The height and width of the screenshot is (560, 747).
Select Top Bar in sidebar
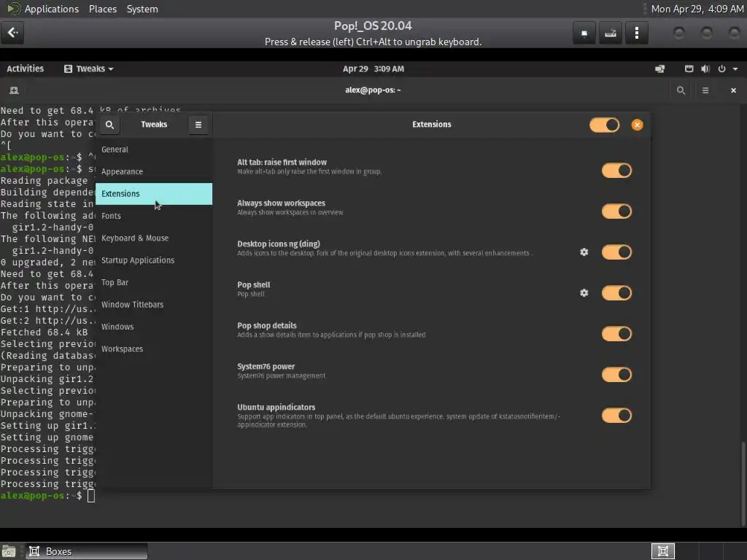[x=154, y=282]
